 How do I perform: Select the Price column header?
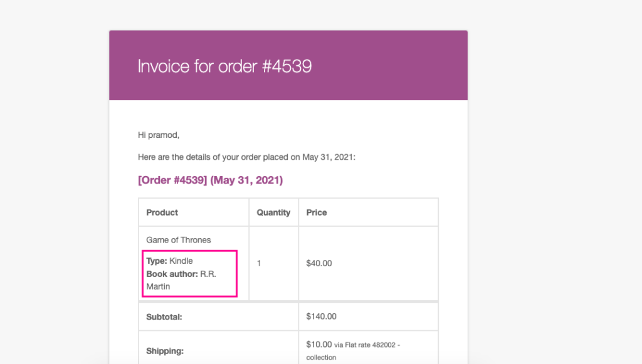[x=317, y=212]
